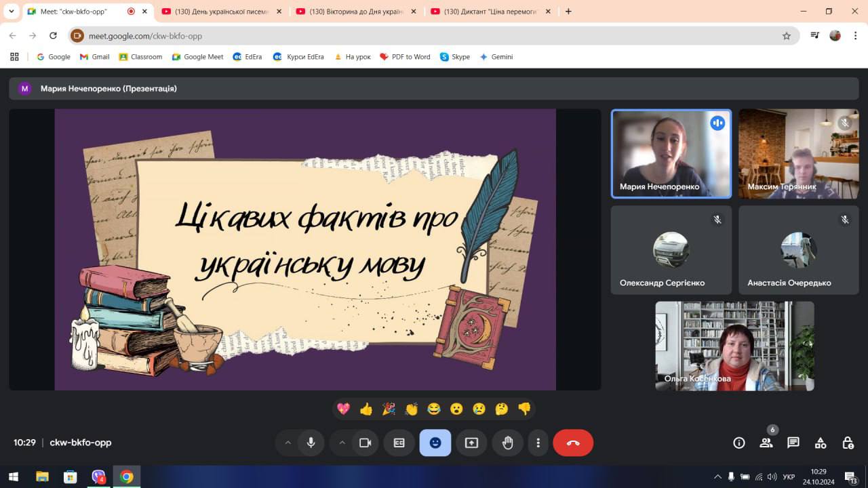Screen dimensions: 868x488
Task: Open the PDF to Word bookmark
Action: tap(405, 57)
